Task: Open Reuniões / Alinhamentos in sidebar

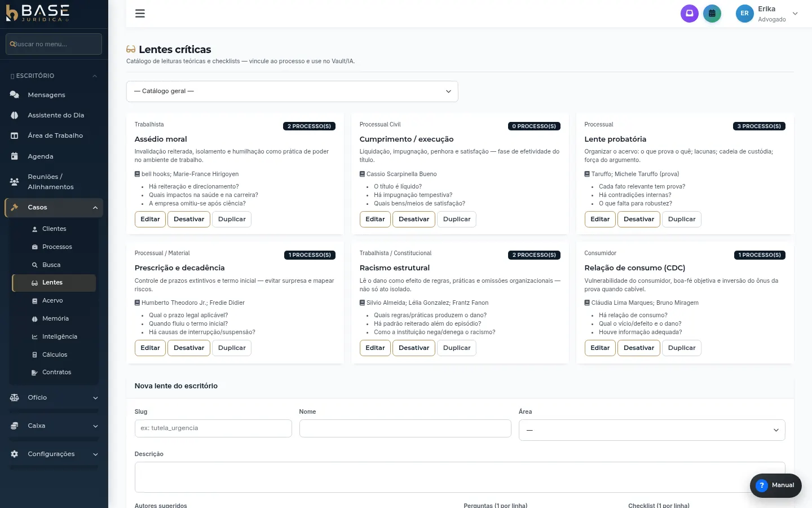Action: tap(54, 182)
